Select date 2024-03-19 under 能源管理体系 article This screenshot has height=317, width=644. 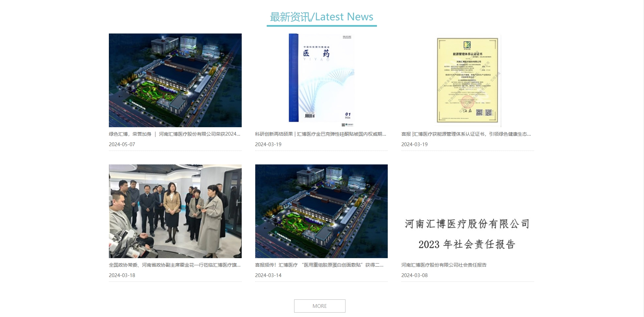pos(414,144)
